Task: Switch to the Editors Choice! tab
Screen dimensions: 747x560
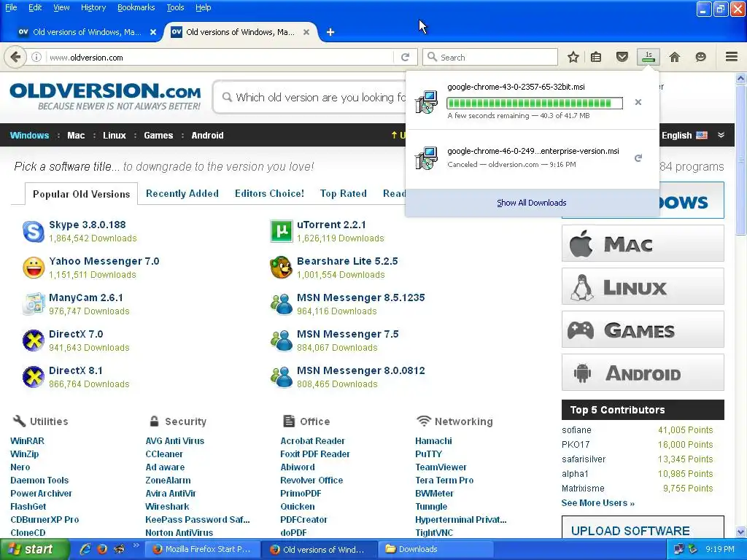Action: pos(269,193)
